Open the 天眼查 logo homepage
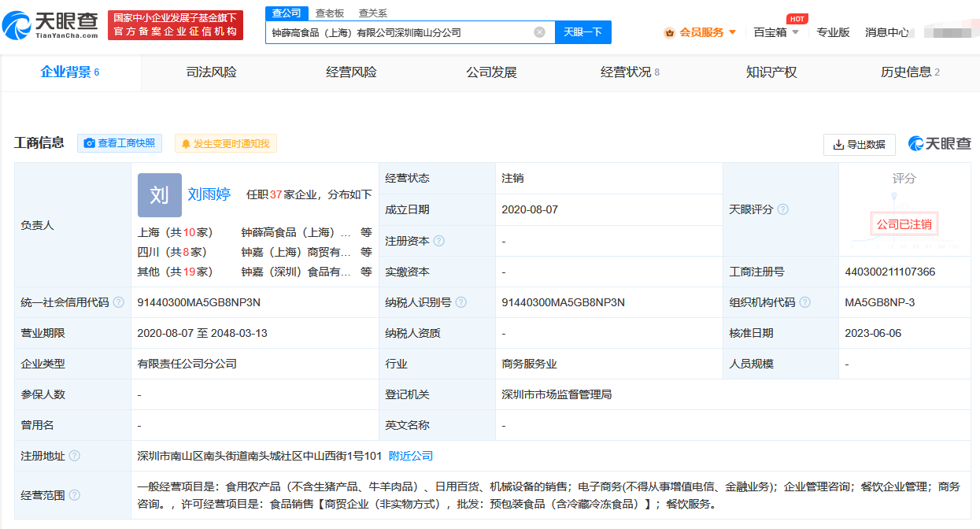 click(x=50, y=25)
